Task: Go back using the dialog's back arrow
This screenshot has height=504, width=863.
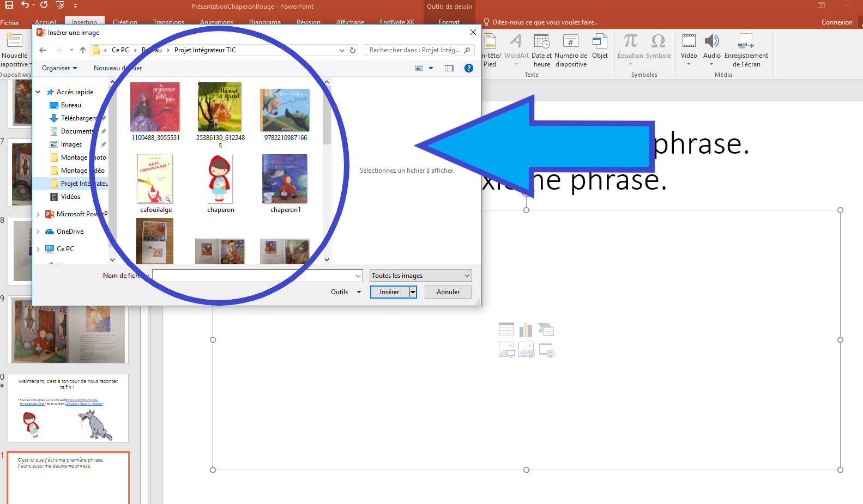Action: 43,50
